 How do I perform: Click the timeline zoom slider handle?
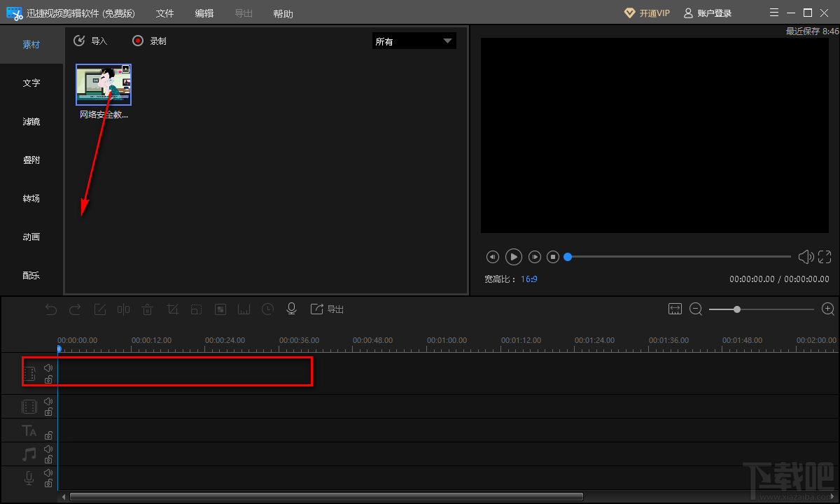click(737, 309)
